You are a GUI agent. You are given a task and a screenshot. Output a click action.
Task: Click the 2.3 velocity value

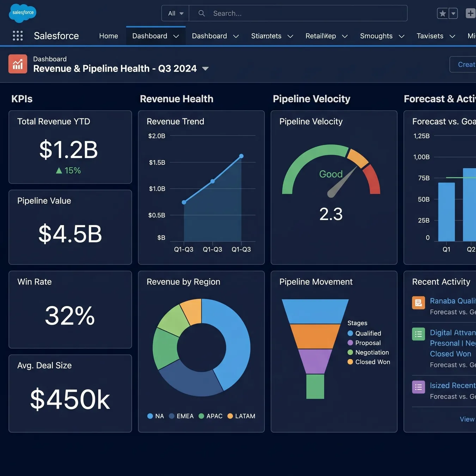tap(331, 214)
